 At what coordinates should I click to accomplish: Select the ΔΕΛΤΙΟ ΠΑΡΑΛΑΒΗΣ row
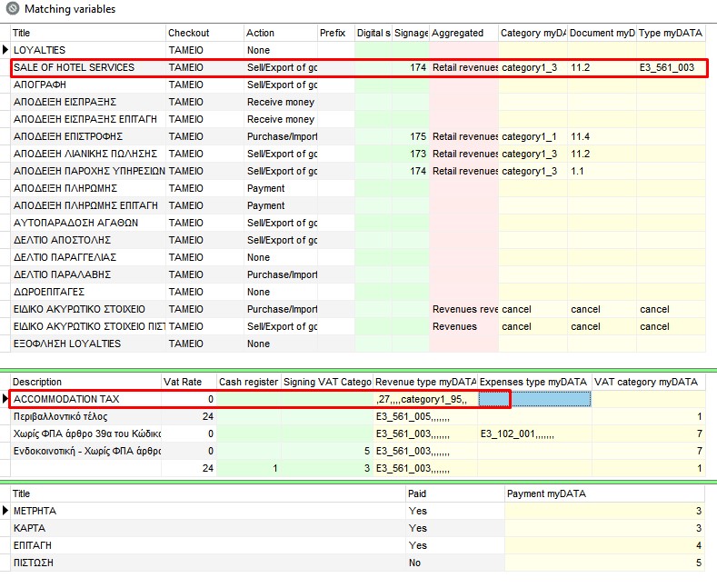tap(358, 274)
